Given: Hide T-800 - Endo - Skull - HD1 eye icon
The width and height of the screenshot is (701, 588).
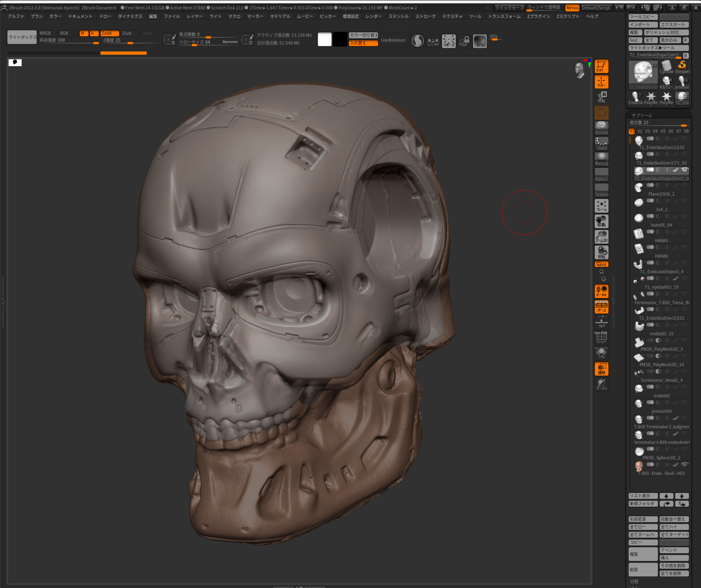Looking at the screenshot, I should click(x=685, y=464).
